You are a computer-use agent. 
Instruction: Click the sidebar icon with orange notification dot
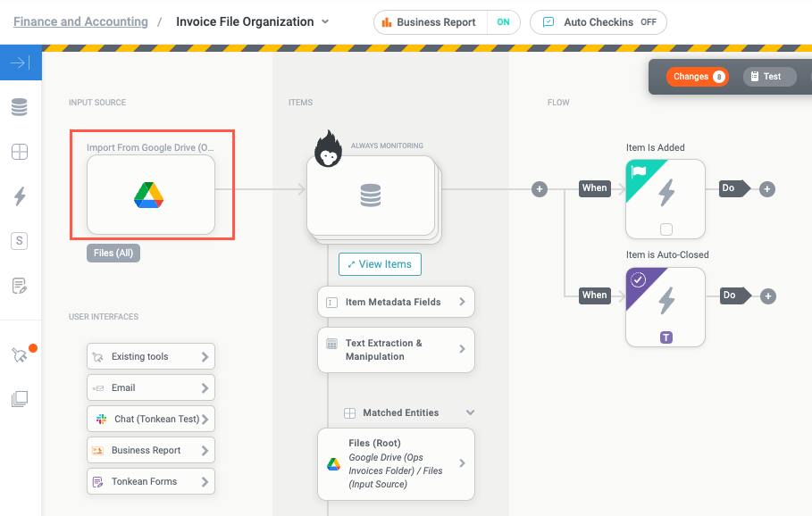pyautogui.click(x=21, y=355)
